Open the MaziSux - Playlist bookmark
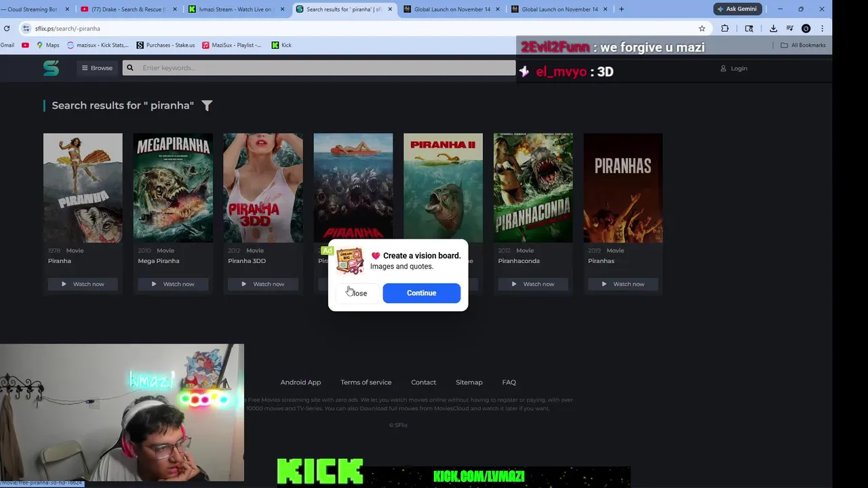Screen dimensions: 868x488 click(x=232, y=45)
